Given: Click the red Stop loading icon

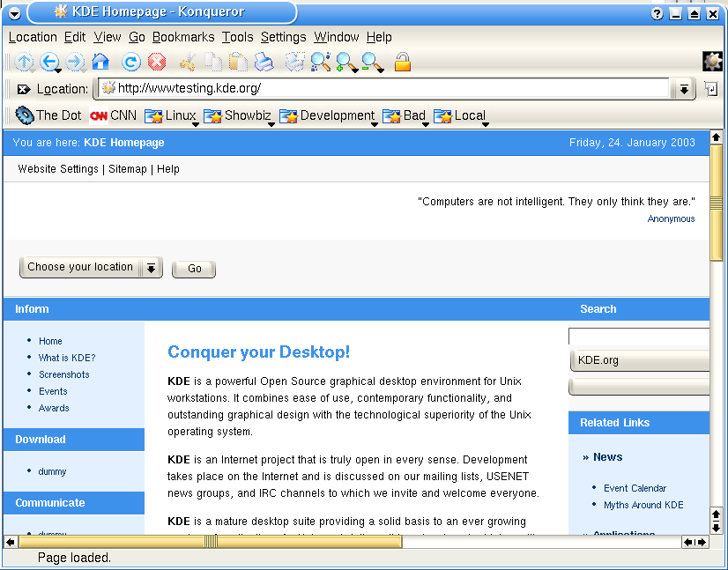Looking at the screenshot, I should pos(157,62).
